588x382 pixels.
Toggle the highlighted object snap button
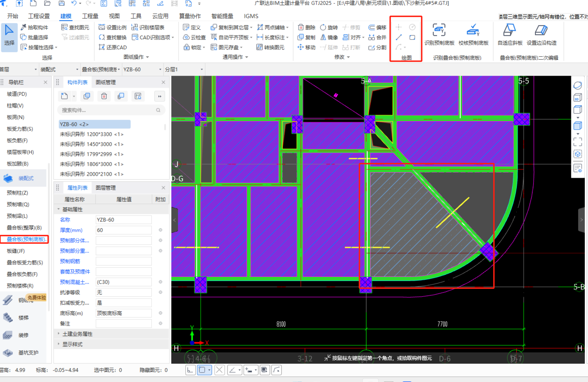click(x=204, y=370)
